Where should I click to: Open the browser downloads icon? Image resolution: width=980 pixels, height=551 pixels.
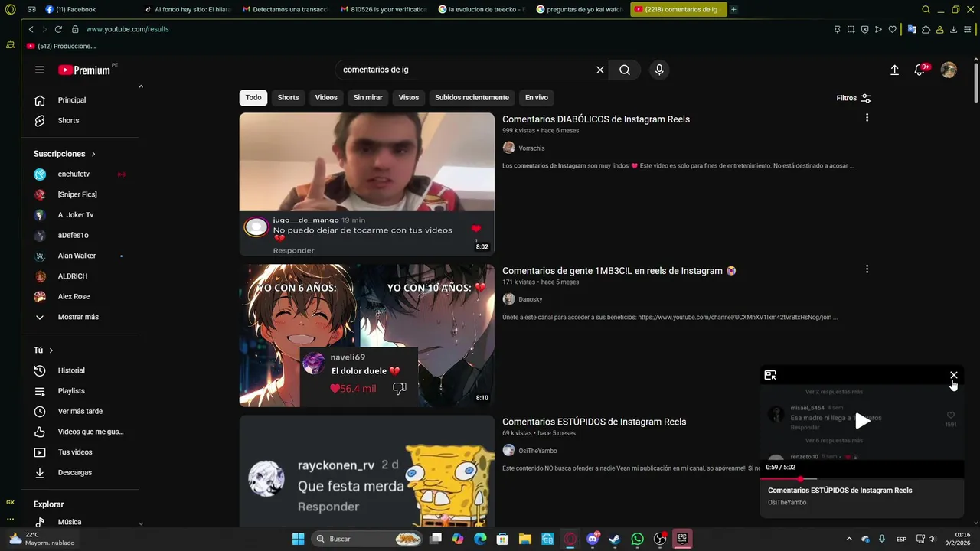click(954, 29)
